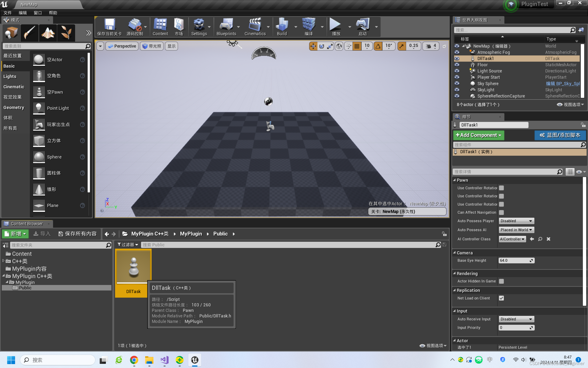Open Auto Possess Player dropdown
The height and width of the screenshot is (368, 588).
pos(516,221)
